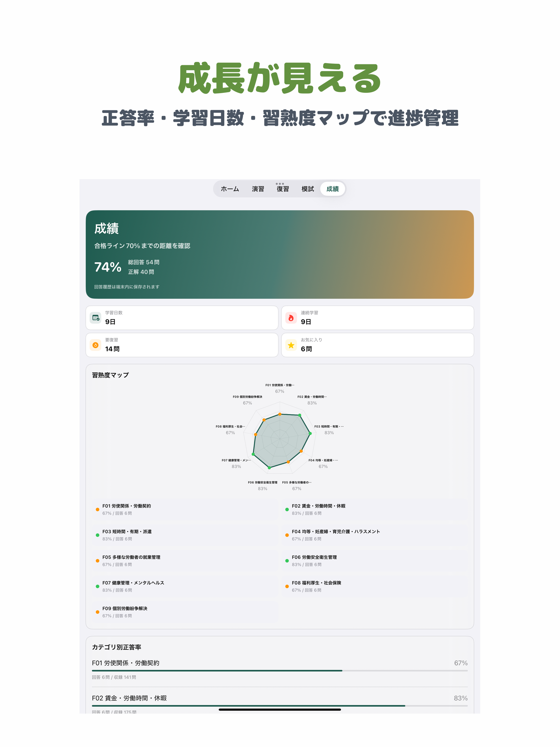560x747 pixels.
Task: Click the orange dot beside F01 legend
Action: pyautogui.click(x=98, y=509)
